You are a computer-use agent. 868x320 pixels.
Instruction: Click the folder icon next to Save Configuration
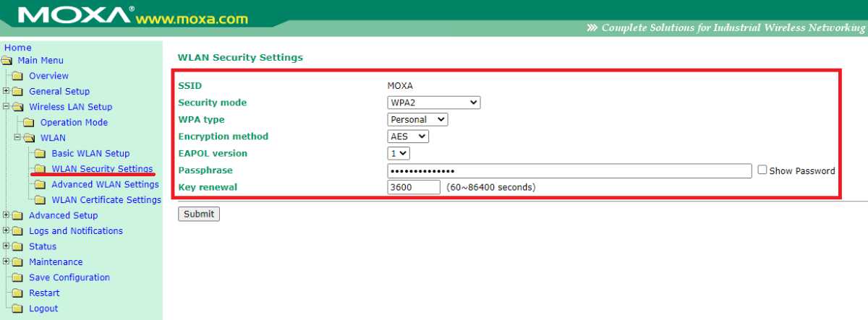(x=18, y=278)
